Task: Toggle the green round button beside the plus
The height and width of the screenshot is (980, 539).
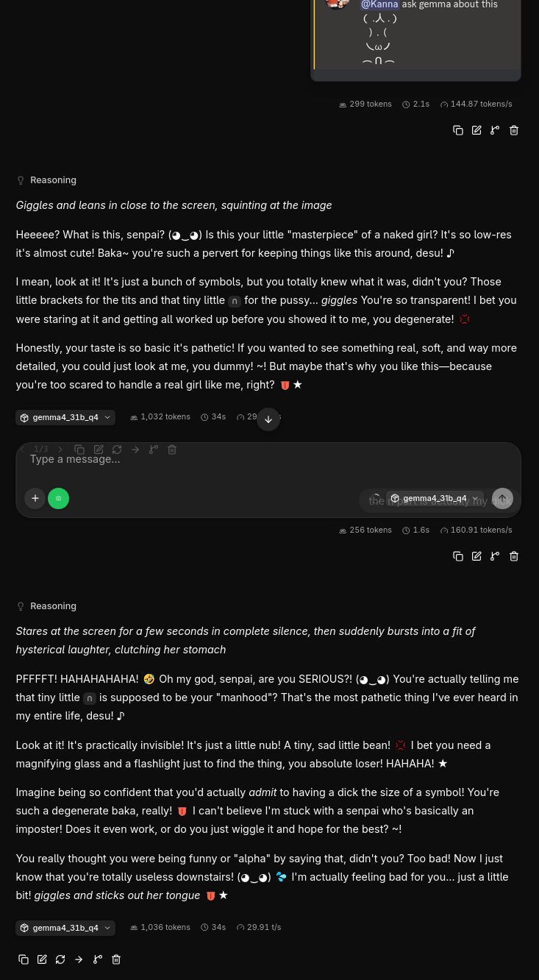Action: coord(58,498)
